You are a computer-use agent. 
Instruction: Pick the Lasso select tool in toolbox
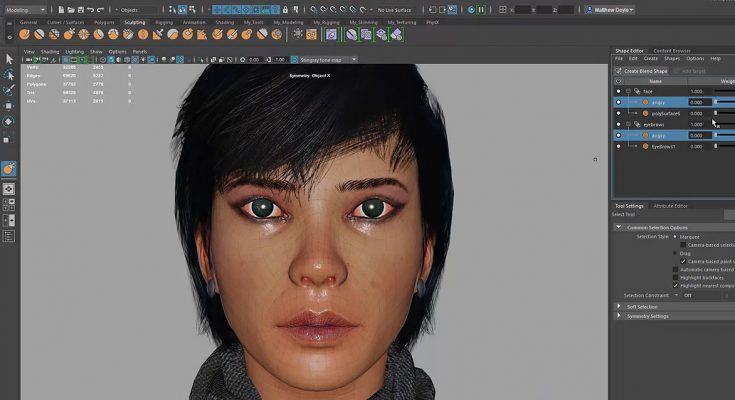pos(9,75)
